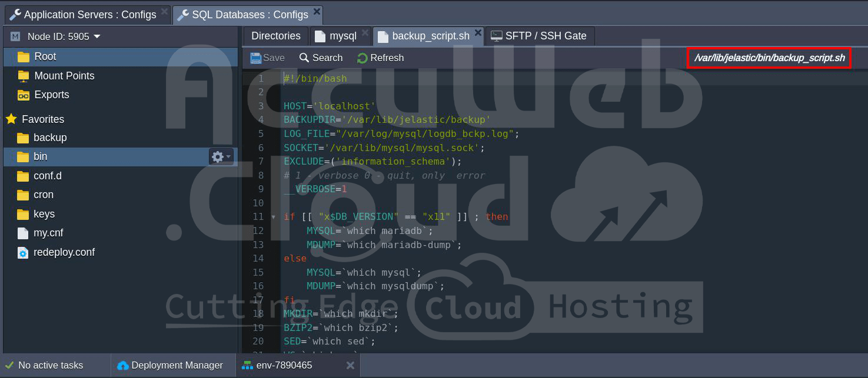Open gear settings for bin folder
Image resolution: width=868 pixels, height=378 pixels.
(x=221, y=156)
